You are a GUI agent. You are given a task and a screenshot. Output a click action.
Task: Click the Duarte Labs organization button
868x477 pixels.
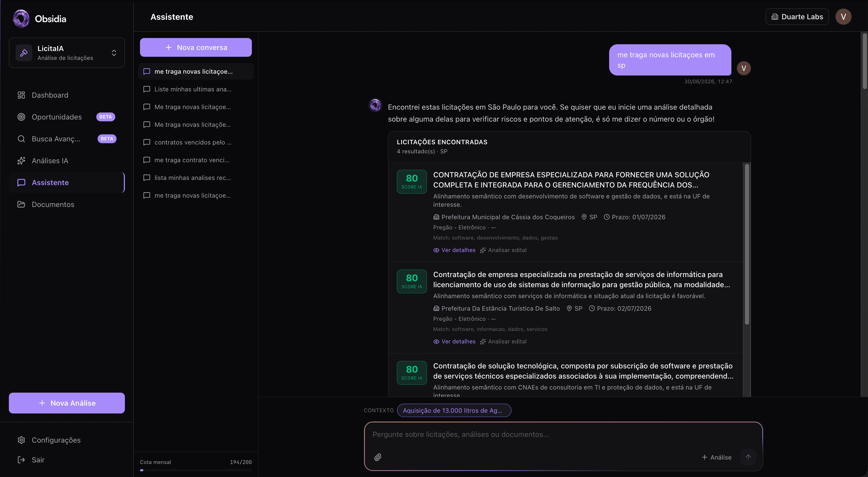pyautogui.click(x=797, y=17)
